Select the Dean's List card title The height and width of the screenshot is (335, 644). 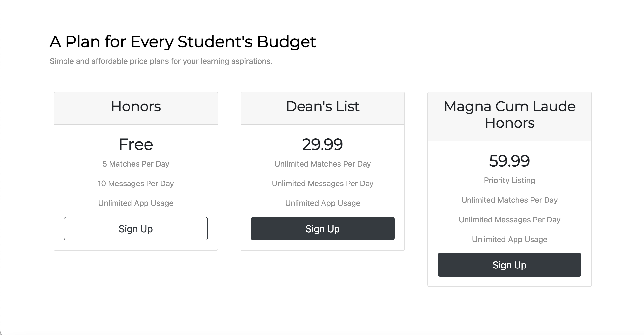322,107
